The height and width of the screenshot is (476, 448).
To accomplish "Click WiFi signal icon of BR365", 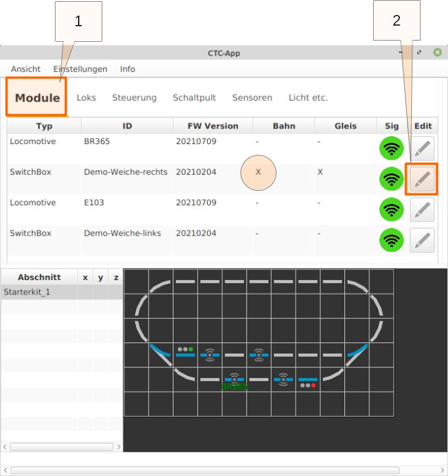I will [392, 148].
